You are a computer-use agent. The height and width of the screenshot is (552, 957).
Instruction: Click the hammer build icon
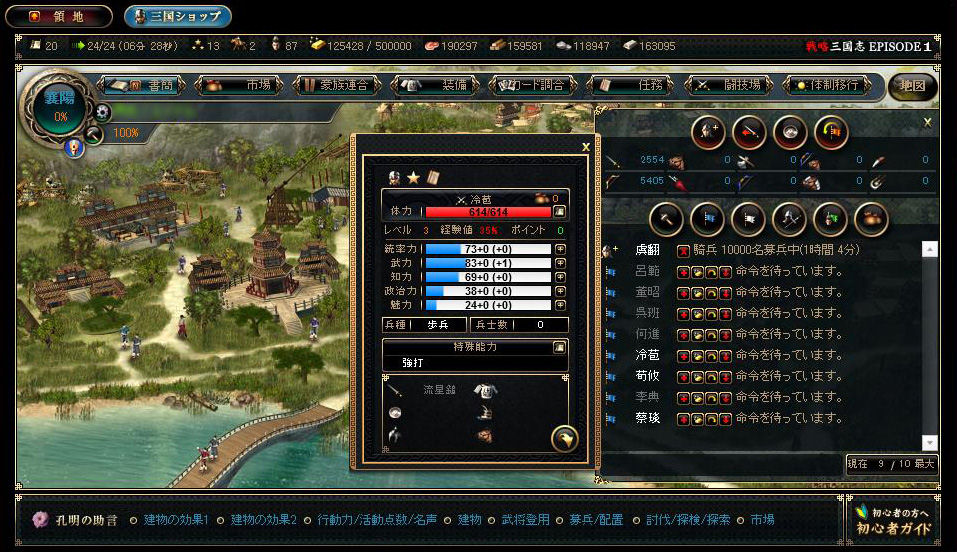(x=666, y=219)
